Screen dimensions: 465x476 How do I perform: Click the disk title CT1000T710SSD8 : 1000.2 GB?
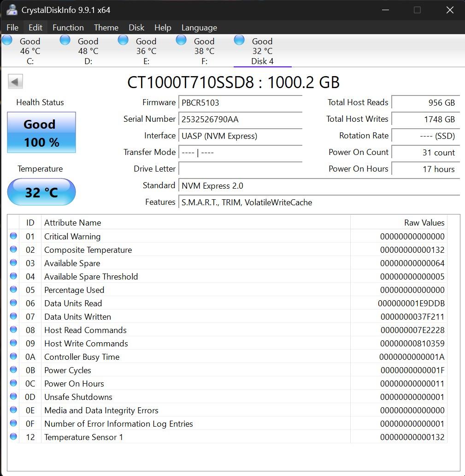tap(233, 82)
